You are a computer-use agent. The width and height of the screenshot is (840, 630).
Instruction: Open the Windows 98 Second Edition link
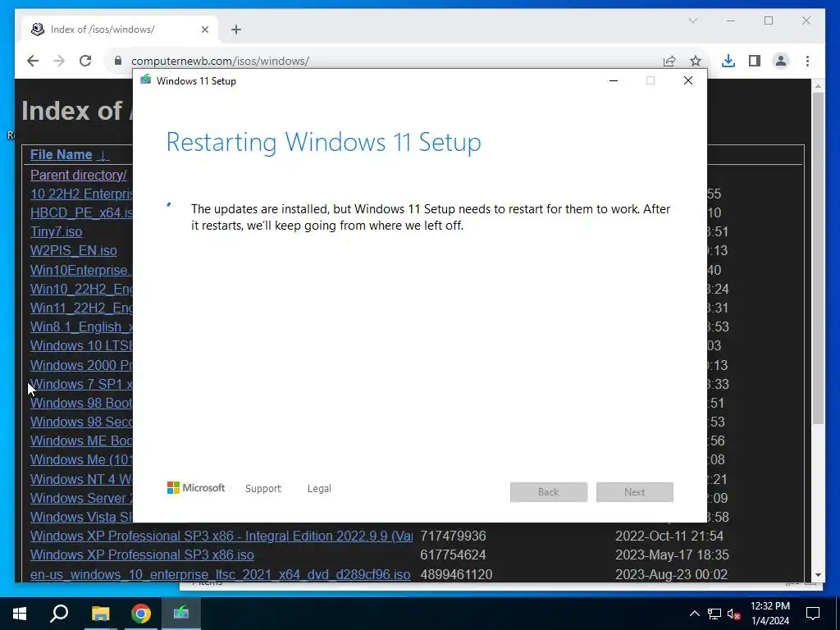(x=81, y=422)
